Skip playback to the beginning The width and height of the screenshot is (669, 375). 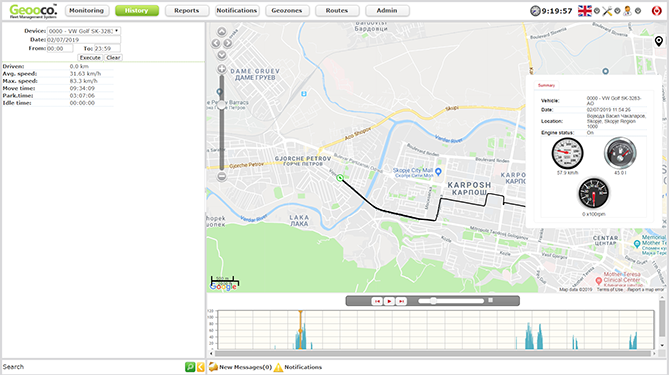377,301
